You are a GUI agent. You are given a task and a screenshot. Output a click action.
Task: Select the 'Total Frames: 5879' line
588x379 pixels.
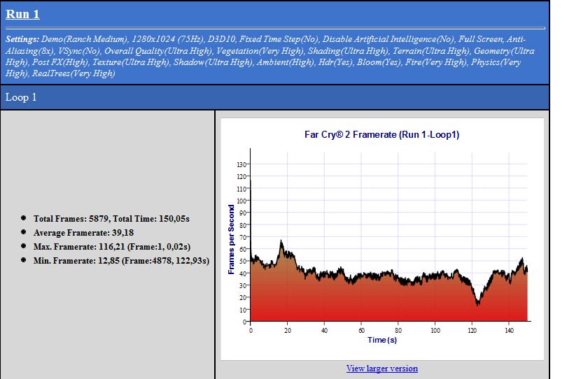111,219
